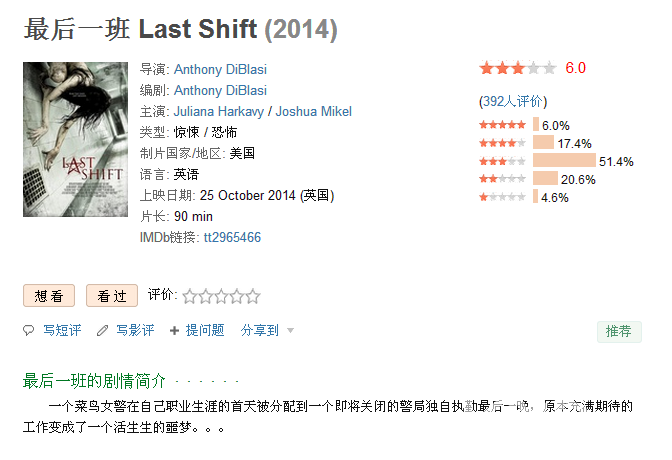Open IMDb link tt2965466
This screenshot has width=672, height=460.
232,238
